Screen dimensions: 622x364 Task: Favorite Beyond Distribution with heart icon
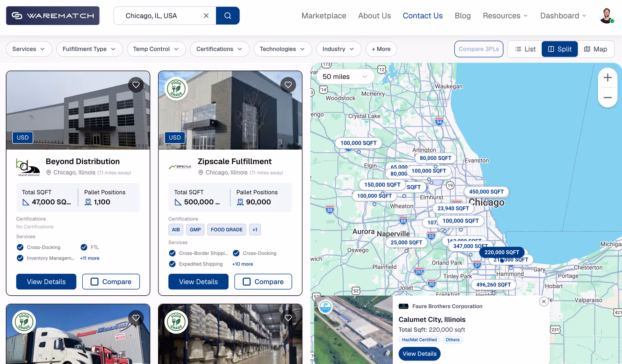tap(136, 85)
